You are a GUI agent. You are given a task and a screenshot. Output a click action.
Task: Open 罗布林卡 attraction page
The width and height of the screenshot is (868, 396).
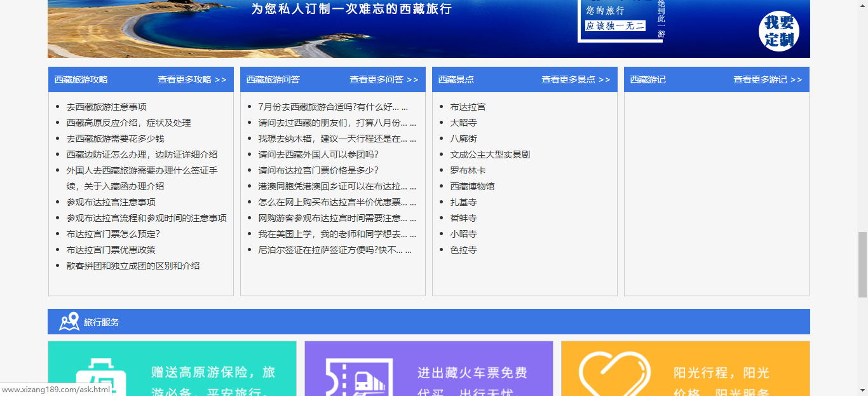point(468,170)
